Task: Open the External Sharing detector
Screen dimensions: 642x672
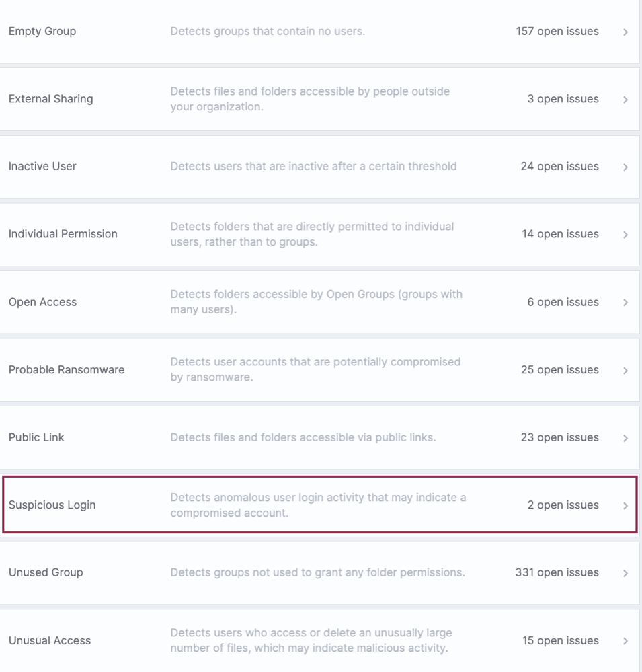Action: pos(51,99)
